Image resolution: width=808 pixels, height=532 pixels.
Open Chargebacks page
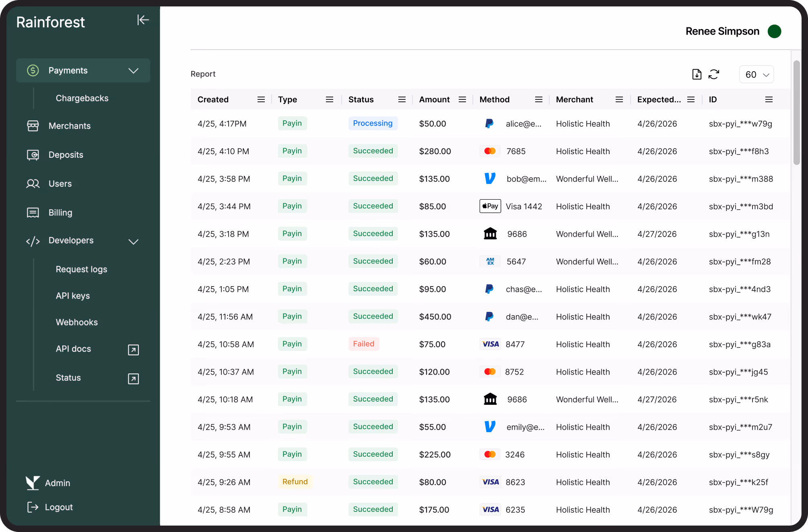[82, 98]
